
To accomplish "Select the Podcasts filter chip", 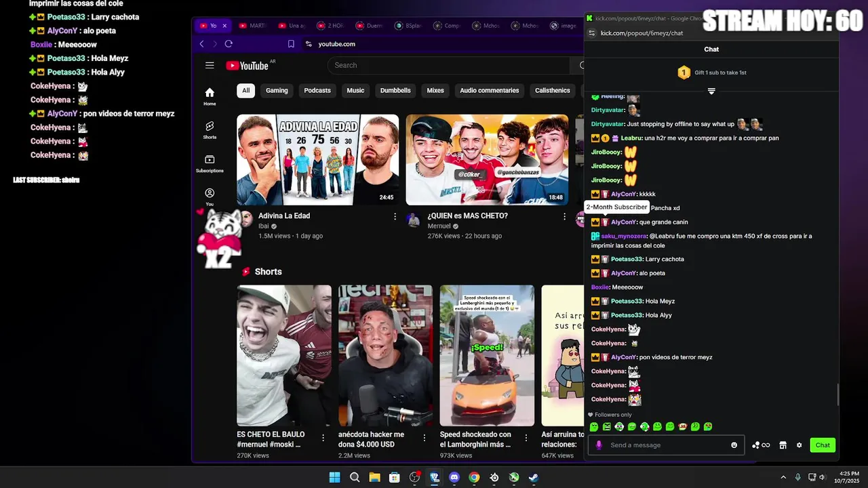I will tap(317, 91).
